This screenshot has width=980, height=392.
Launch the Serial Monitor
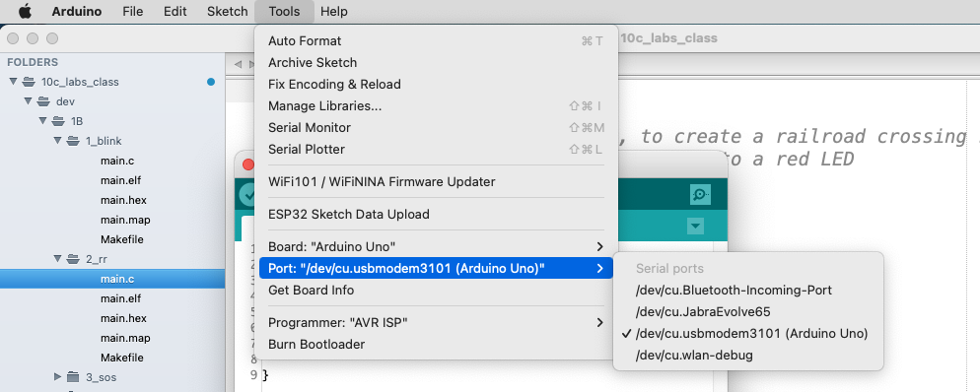click(436, 127)
